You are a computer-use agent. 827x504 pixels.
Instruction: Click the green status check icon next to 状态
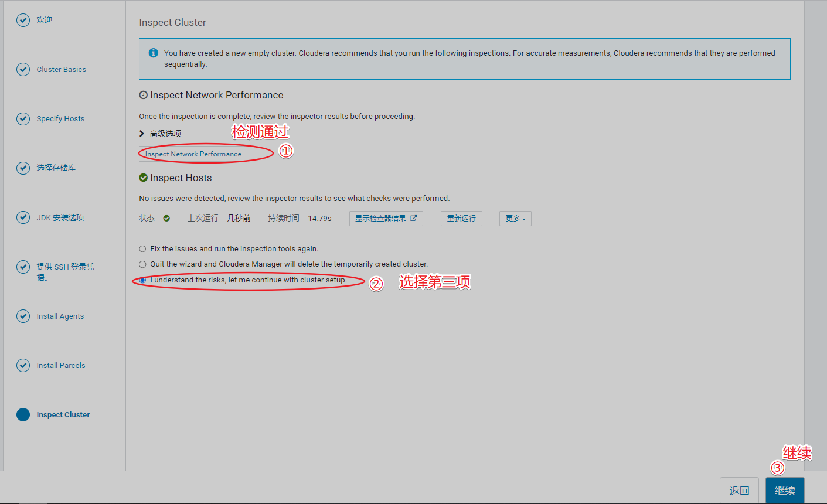click(x=166, y=218)
